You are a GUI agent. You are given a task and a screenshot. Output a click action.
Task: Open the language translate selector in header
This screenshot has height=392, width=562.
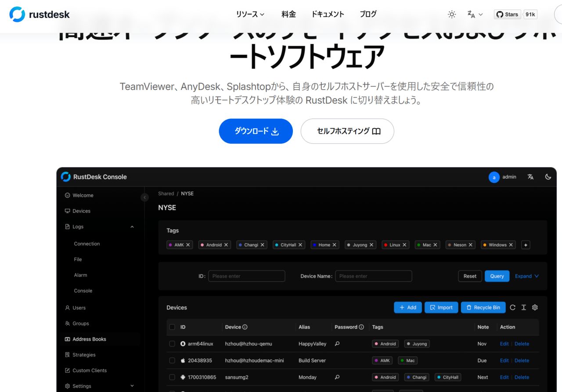[x=475, y=14]
